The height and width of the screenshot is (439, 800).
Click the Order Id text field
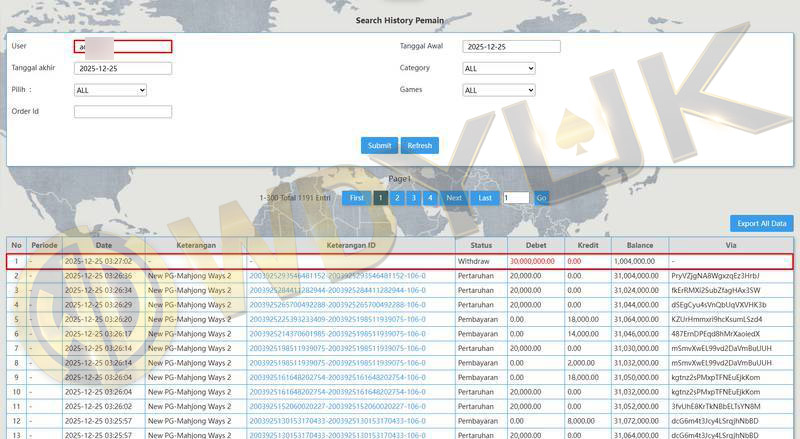pos(122,112)
